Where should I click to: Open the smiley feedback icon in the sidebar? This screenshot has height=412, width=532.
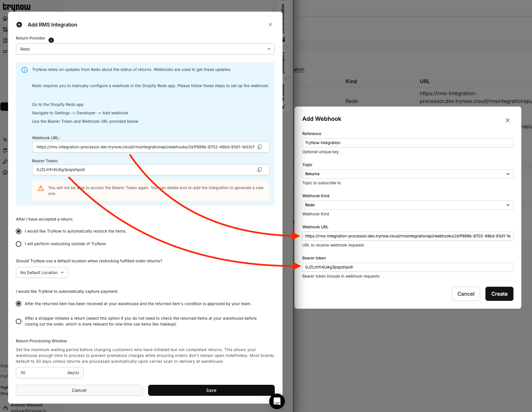point(5,173)
